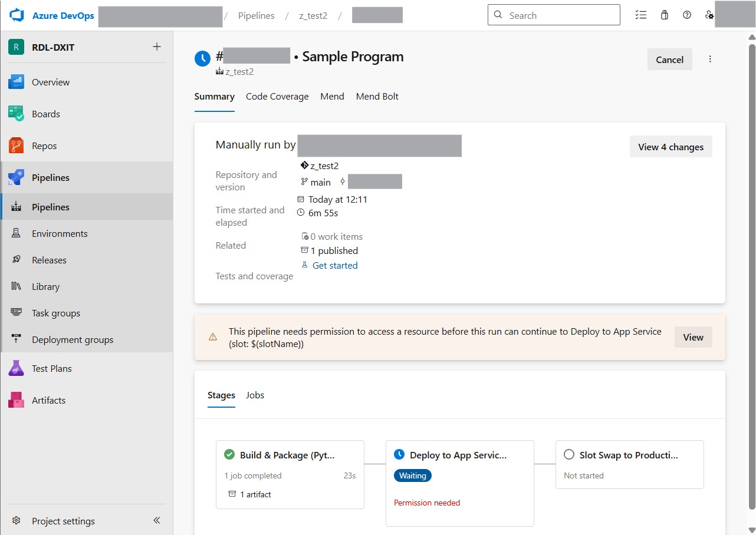Click the Permission needed text
The image size is (756, 535).
[427, 503]
